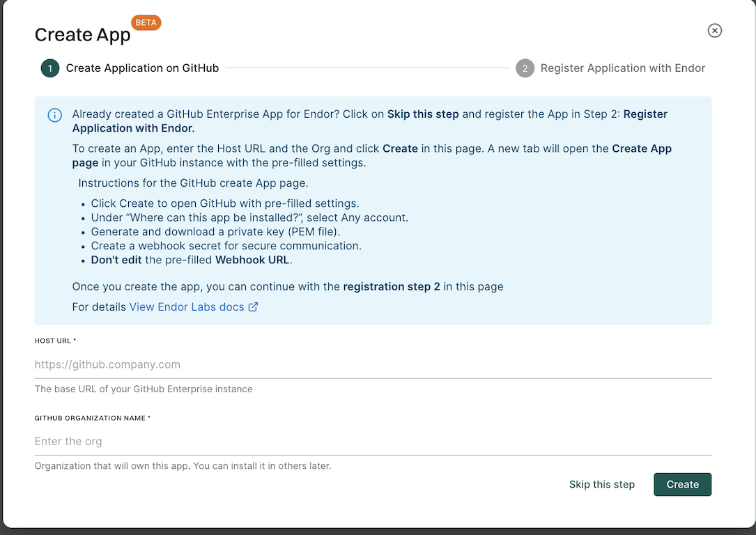Click the Create App dialog title
Viewport: 756px width, 535px height.
click(82, 34)
